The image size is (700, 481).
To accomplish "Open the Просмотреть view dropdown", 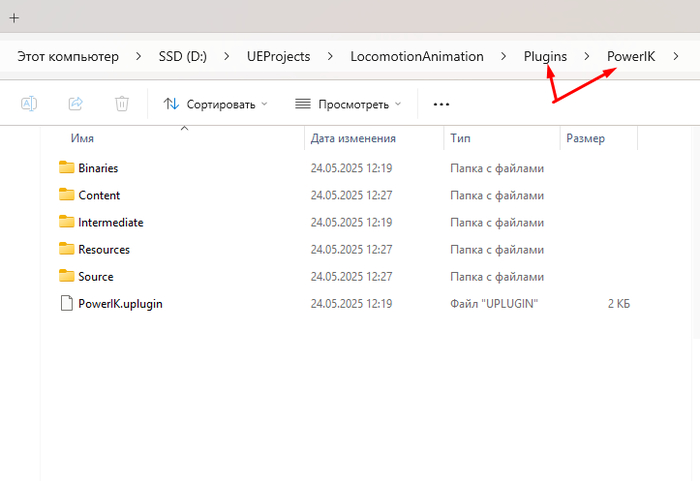I will click(x=348, y=104).
